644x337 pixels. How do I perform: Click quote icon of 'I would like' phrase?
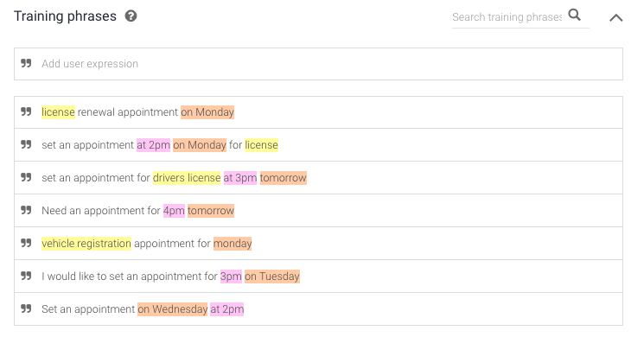[x=26, y=276]
